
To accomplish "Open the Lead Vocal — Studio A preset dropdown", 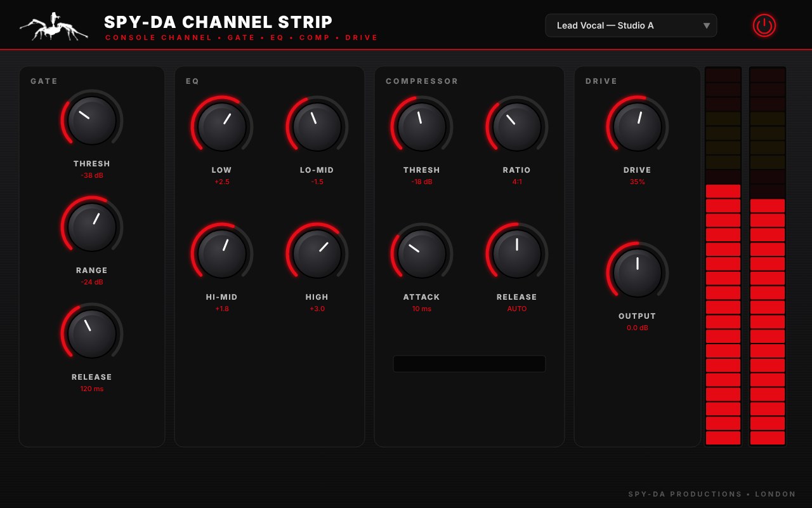I will tap(631, 25).
